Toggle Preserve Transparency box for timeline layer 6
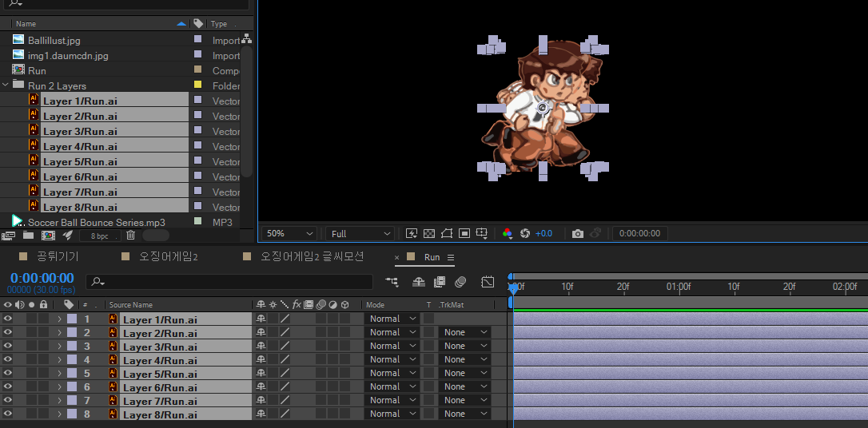Screen dimensions: 868x428 coord(428,386)
